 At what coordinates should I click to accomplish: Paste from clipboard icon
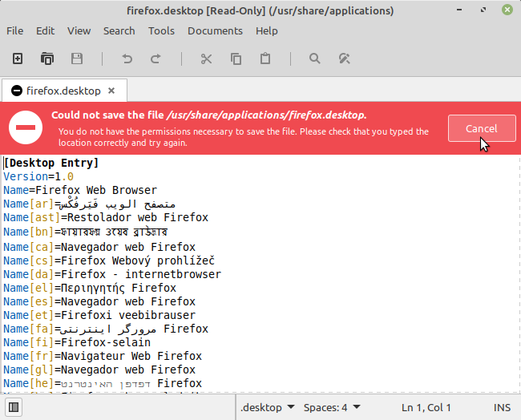(x=265, y=59)
